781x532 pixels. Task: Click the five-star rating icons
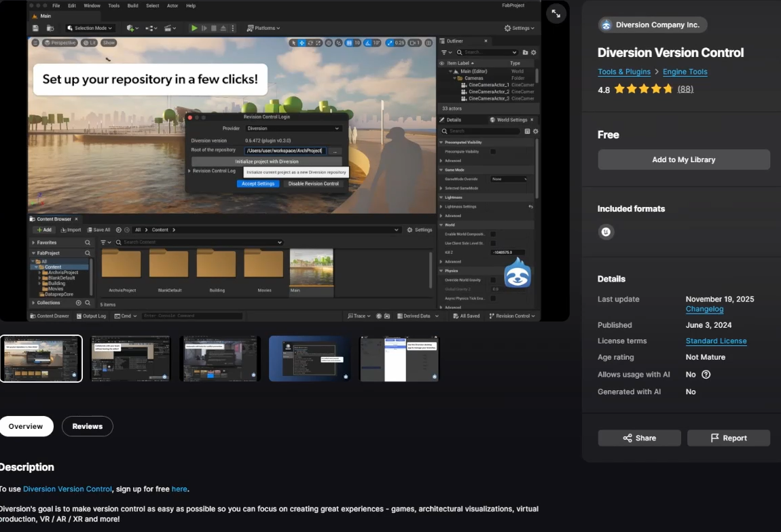click(644, 89)
